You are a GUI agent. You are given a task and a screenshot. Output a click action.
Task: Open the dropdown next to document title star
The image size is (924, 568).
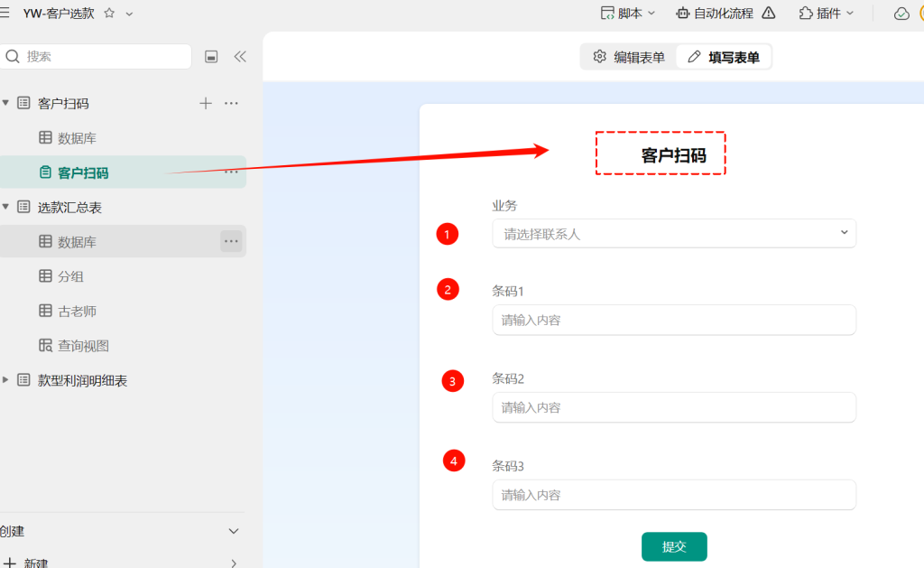tap(129, 14)
